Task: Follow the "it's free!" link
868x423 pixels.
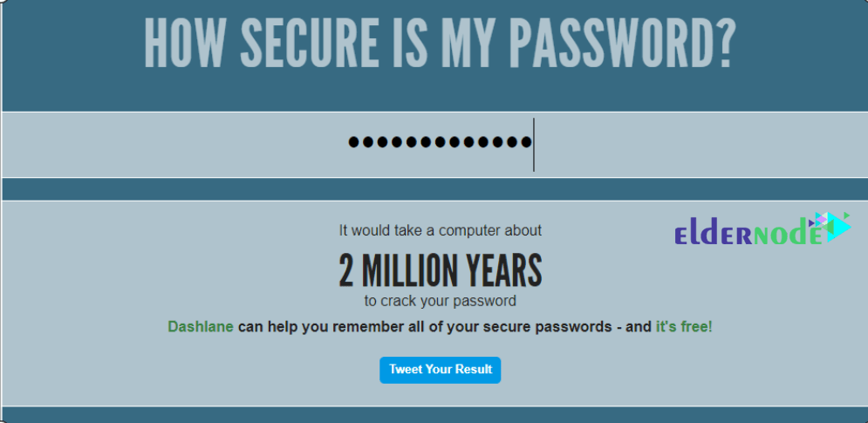Action: [x=684, y=327]
